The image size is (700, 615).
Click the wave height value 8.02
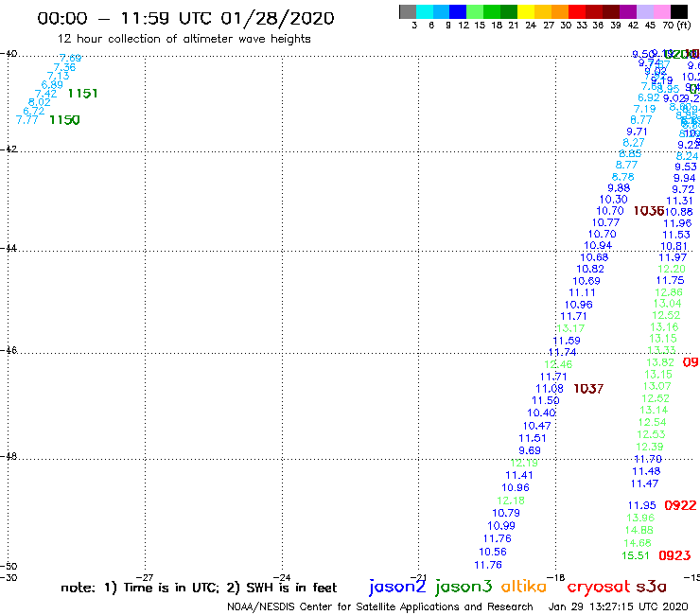tap(40, 102)
